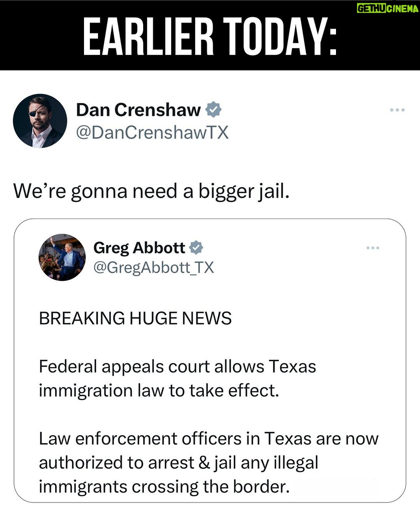The height and width of the screenshot is (525, 420).
Task: Click Greg Abbott's verified badge
Action: 196,247
